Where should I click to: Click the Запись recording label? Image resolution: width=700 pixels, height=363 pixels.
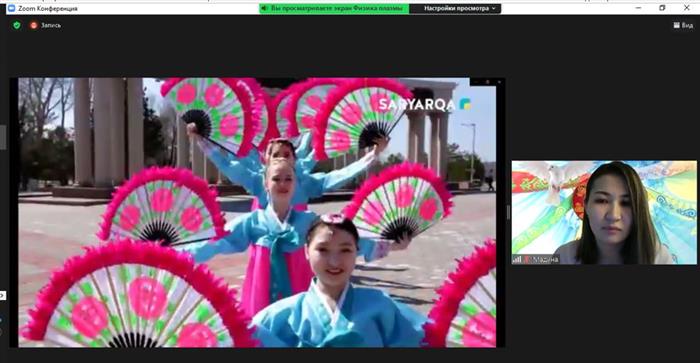coord(51,25)
